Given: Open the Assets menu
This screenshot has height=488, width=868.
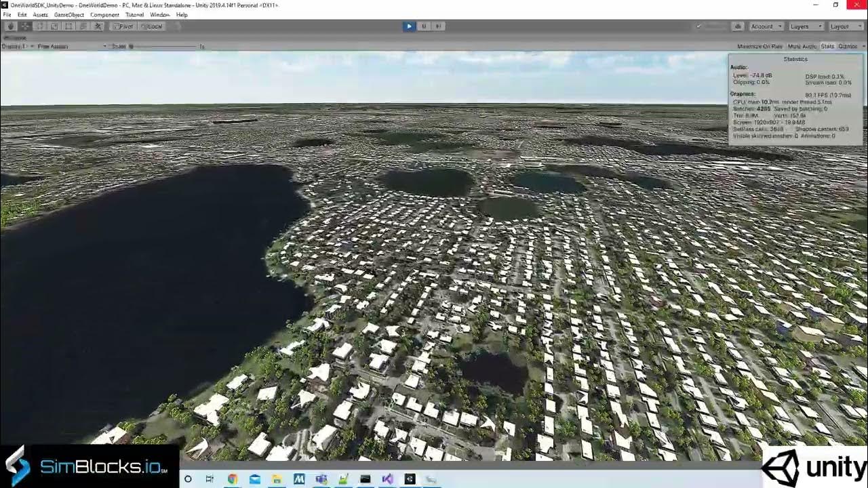Looking at the screenshot, I should pyautogui.click(x=40, y=15).
